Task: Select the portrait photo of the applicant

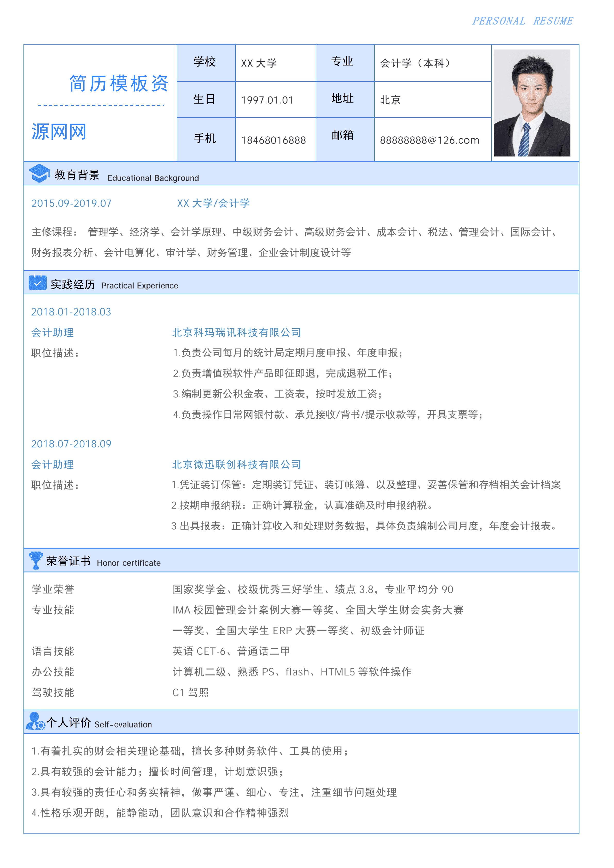Action: pos(531,103)
